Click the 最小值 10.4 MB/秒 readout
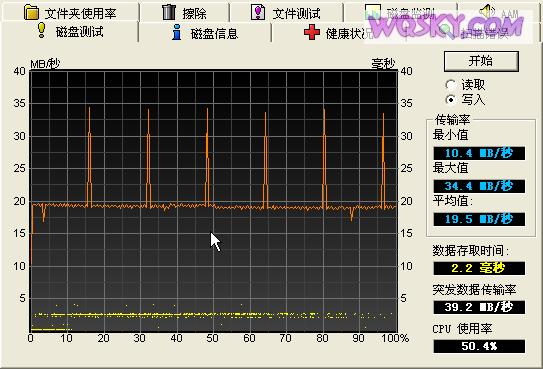Viewport: 543px width, 369px height. (x=479, y=153)
